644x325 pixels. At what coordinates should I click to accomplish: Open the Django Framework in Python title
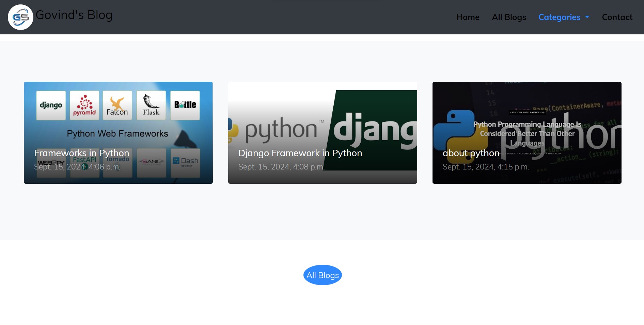coord(300,153)
